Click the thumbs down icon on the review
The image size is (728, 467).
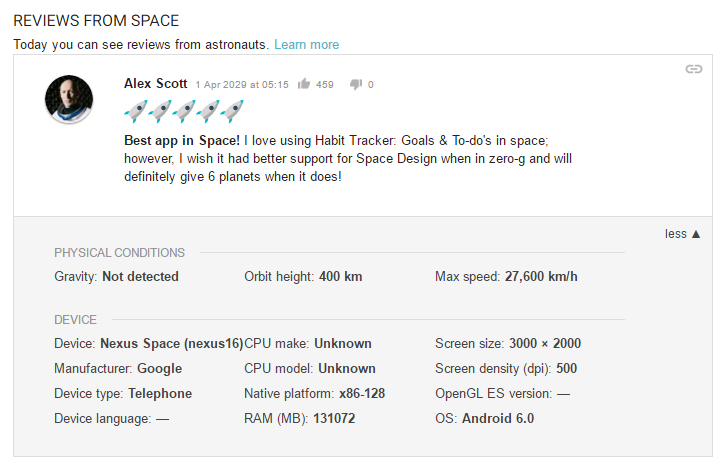[x=355, y=85]
